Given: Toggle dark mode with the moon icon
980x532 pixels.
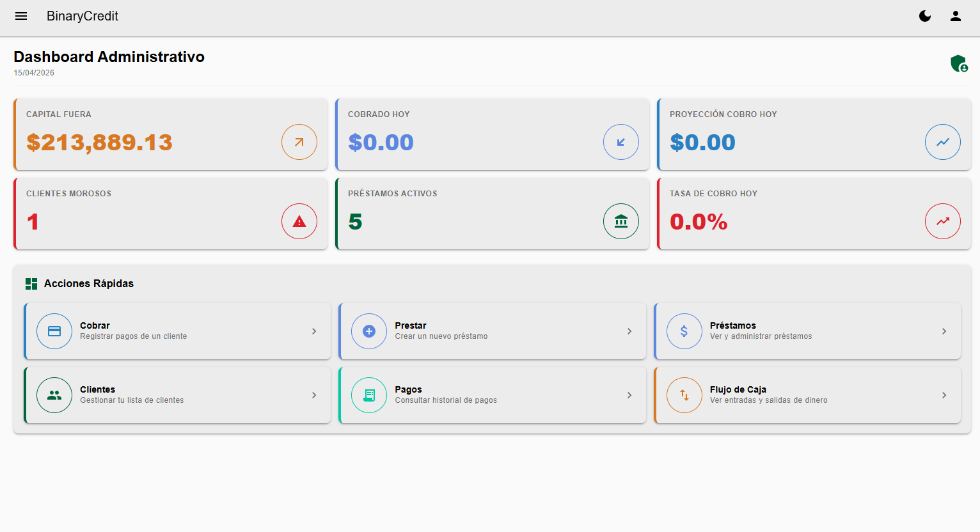Looking at the screenshot, I should (x=925, y=16).
